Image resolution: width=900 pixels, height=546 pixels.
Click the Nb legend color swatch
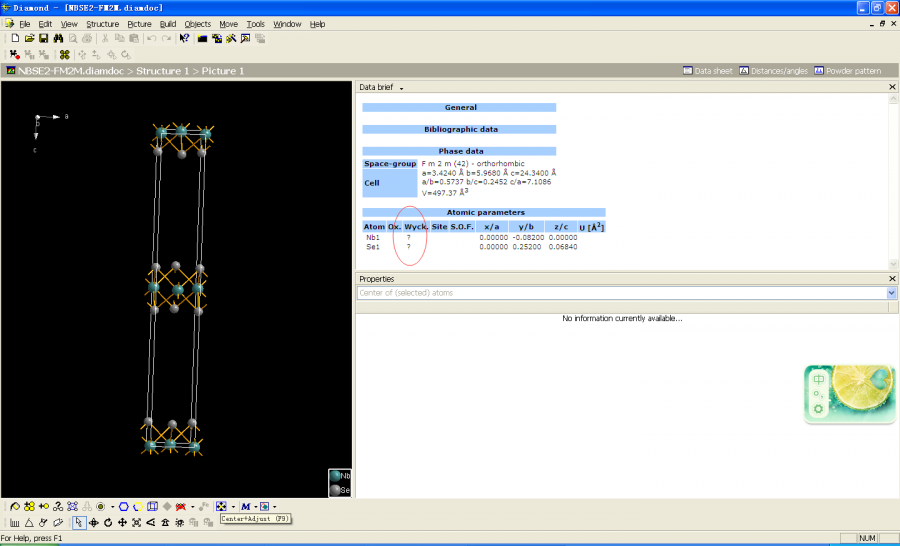[336, 476]
